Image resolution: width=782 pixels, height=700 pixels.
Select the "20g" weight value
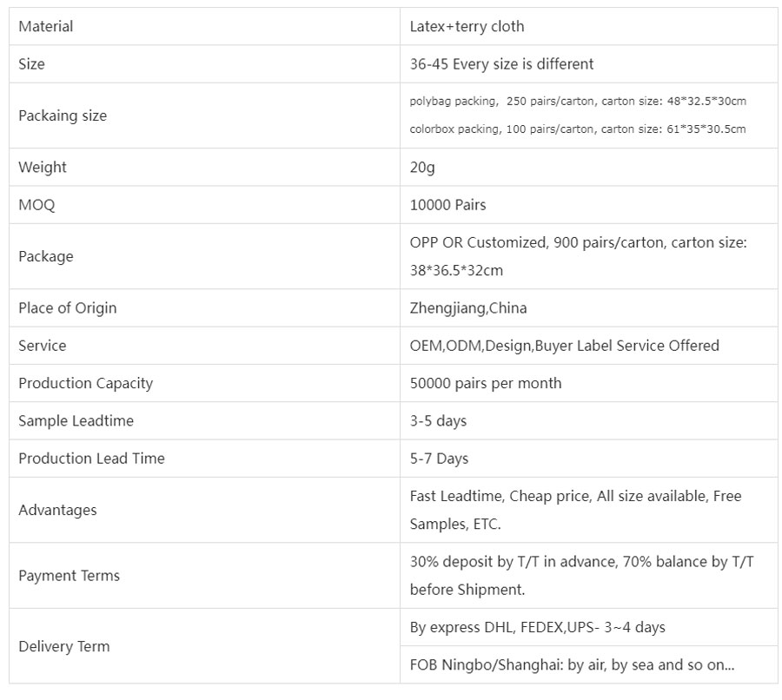422,167
